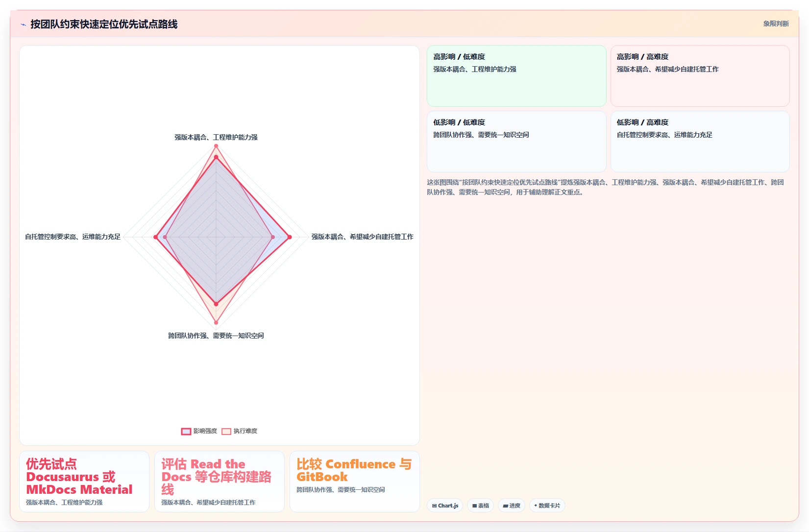The image size is (809, 532).
Task: Select the Chart.js tag chip
Action: coord(445,506)
